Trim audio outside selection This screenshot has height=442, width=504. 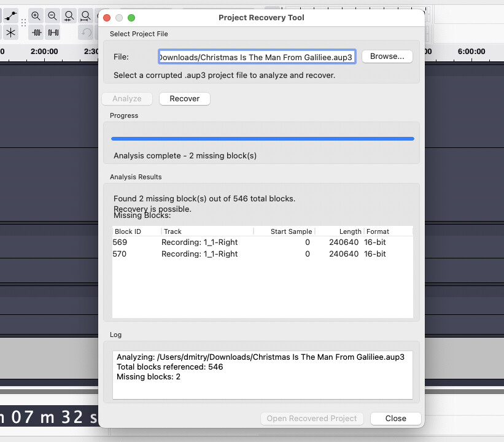tap(37, 33)
